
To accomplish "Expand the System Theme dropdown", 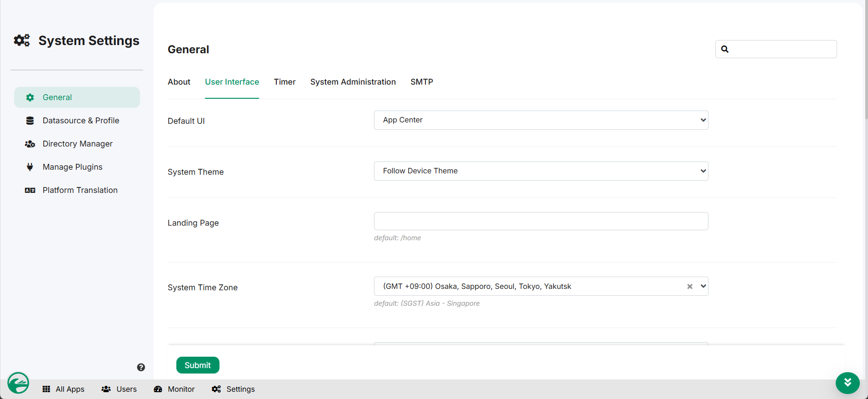I will pyautogui.click(x=541, y=171).
